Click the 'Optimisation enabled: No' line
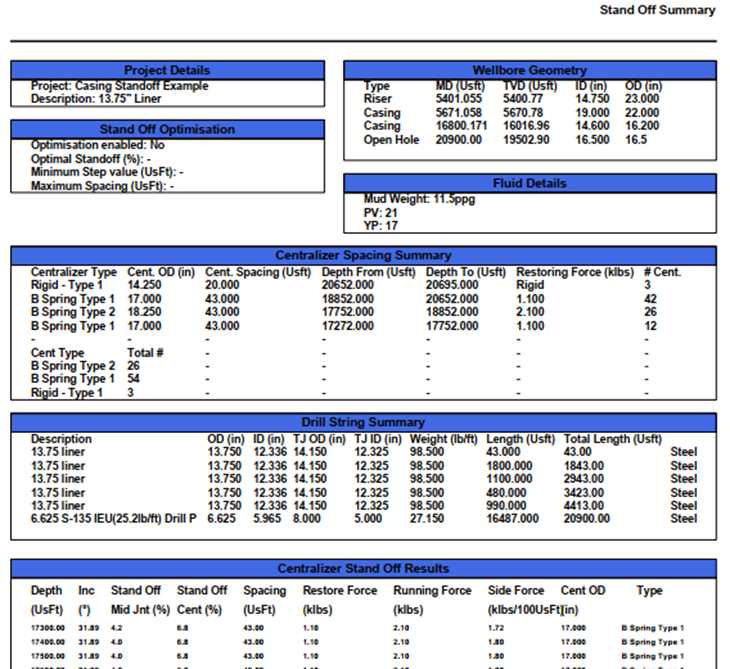Screen dimensions: 730x669 coord(98,145)
